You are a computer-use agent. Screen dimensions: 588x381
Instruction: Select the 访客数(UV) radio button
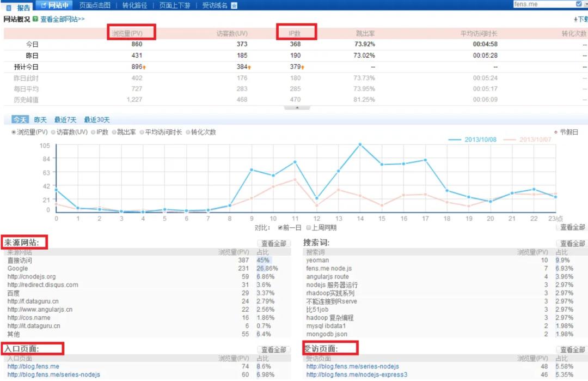pyautogui.click(x=53, y=132)
